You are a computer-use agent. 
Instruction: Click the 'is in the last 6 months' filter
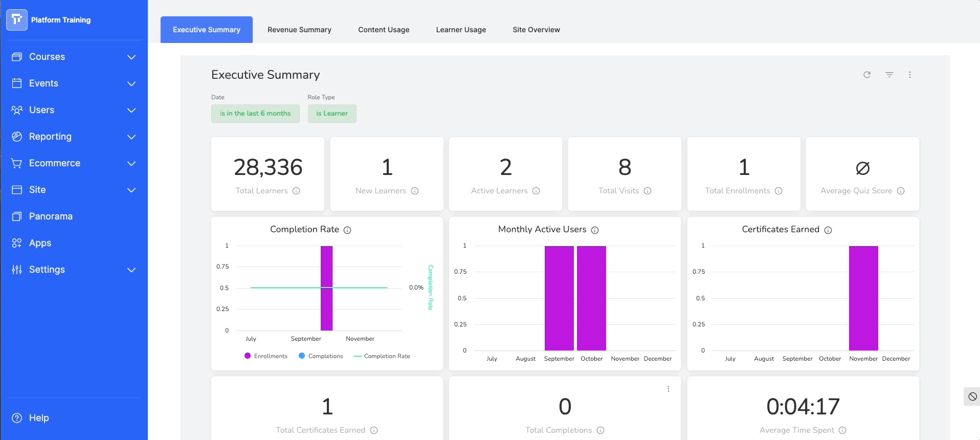click(x=255, y=114)
